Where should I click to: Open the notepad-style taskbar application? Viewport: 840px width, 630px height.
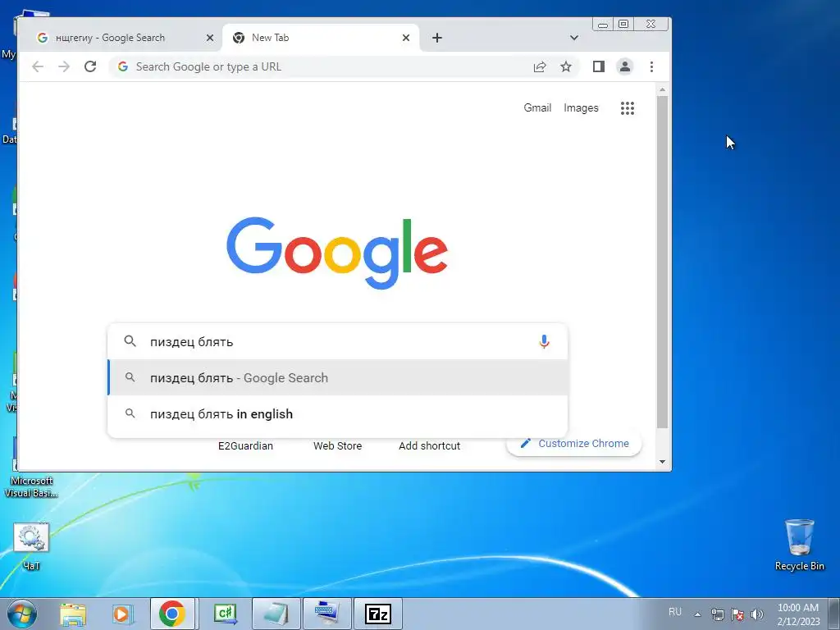coord(276,614)
